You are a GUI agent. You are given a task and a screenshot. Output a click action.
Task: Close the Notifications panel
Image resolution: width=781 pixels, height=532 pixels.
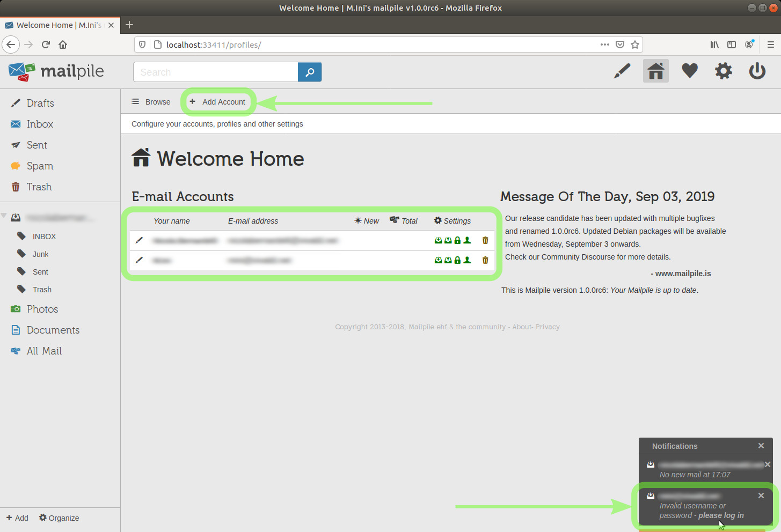tap(761, 446)
